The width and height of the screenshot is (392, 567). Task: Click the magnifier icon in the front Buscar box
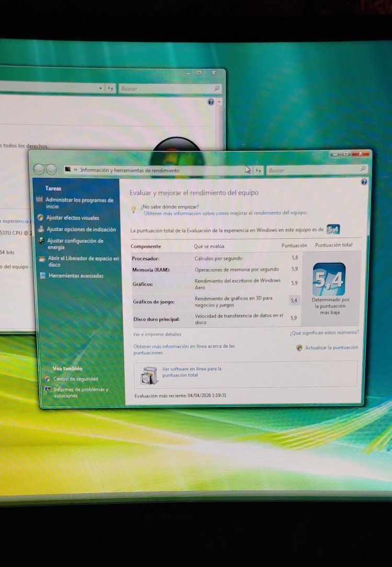point(363,169)
